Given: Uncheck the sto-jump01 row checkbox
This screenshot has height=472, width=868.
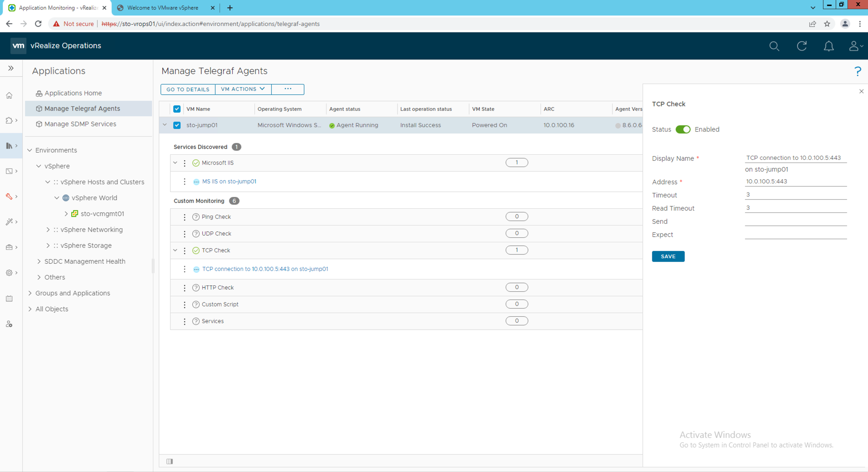Looking at the screenshot, I should 177,125.
